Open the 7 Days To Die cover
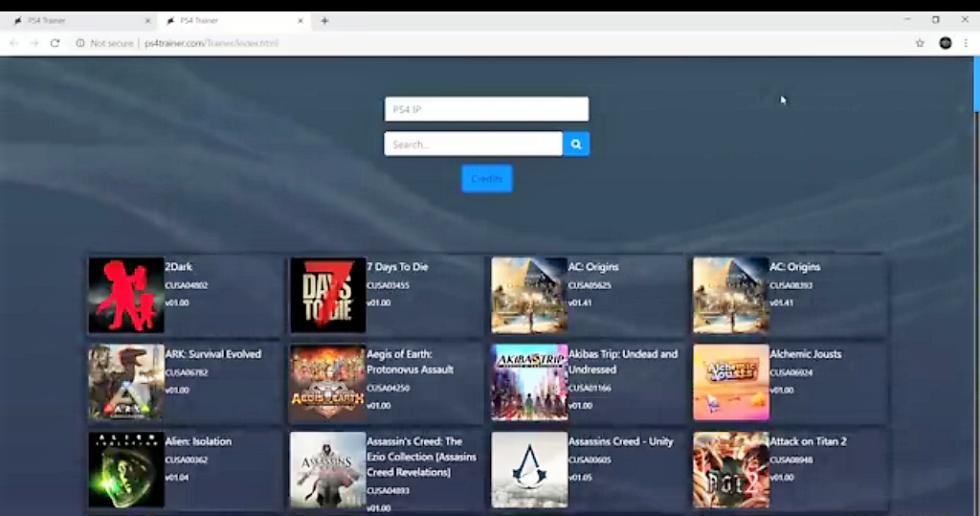980x516 pixels. click(328, 295)
